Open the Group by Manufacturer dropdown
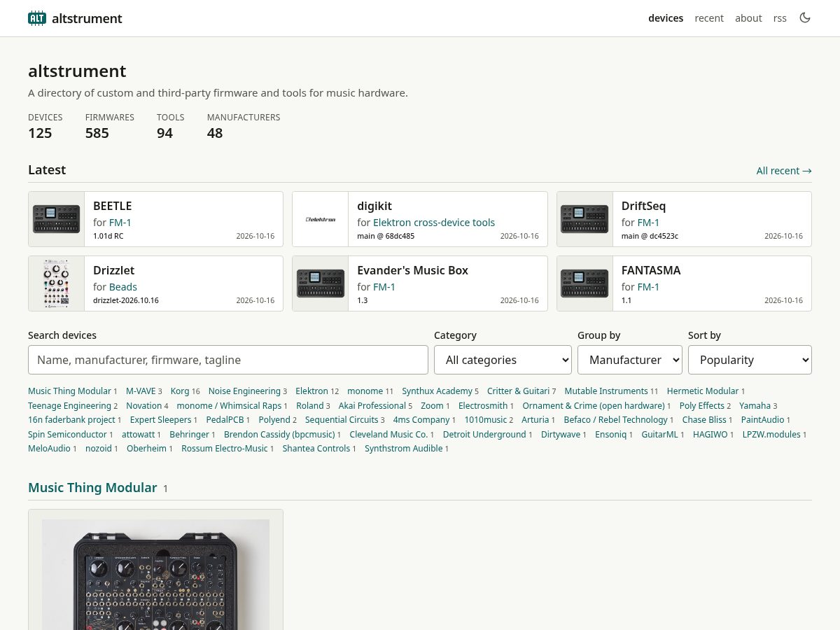Viewport: 840px width, 630px height. [x=630, y=360]
